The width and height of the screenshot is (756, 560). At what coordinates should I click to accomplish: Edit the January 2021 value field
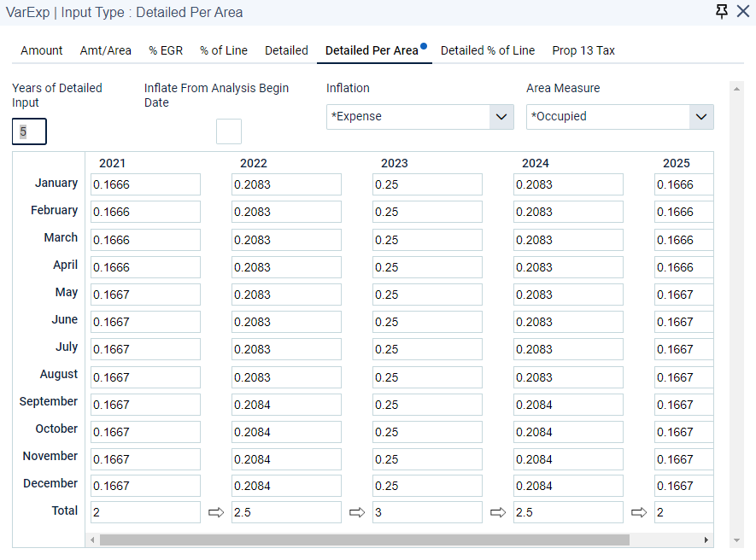[x=145, y=184]
